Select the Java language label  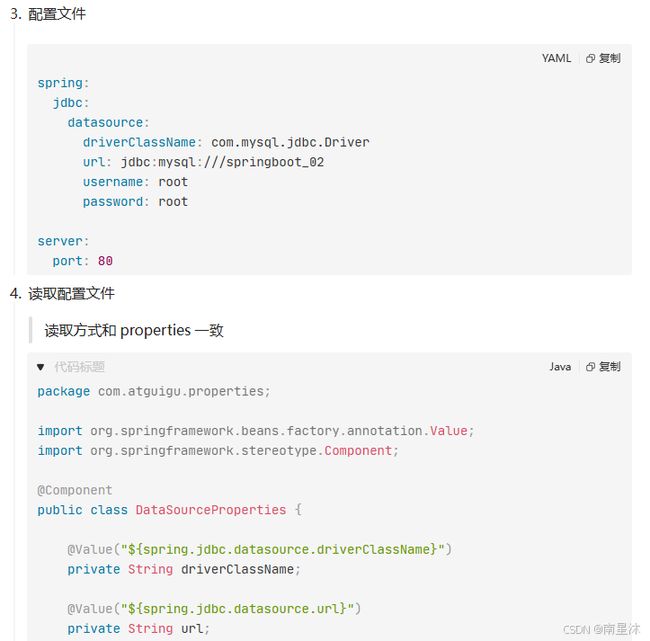click(560, 367)
